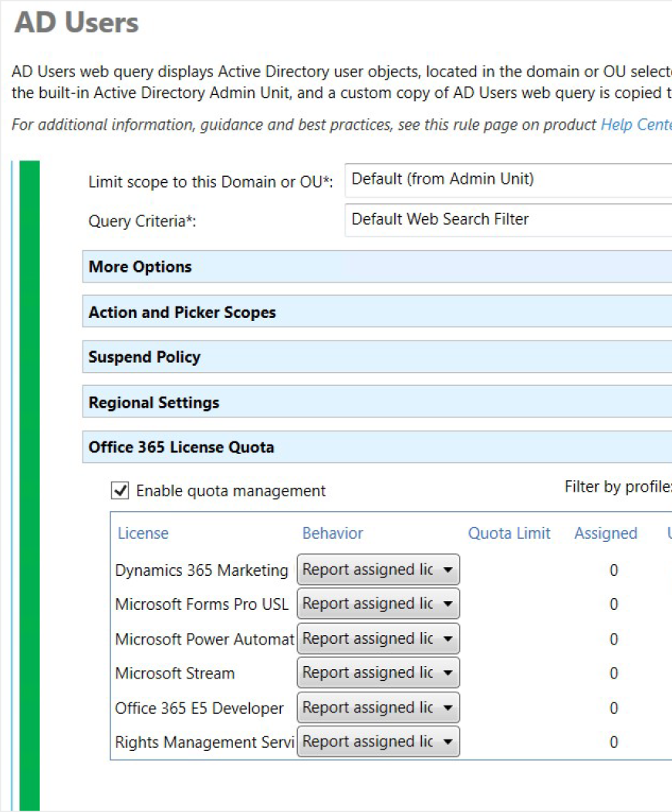Select the Microsoft Power Automate license name
The width and height of the screenshot is (672, 812).
[204, 639]
